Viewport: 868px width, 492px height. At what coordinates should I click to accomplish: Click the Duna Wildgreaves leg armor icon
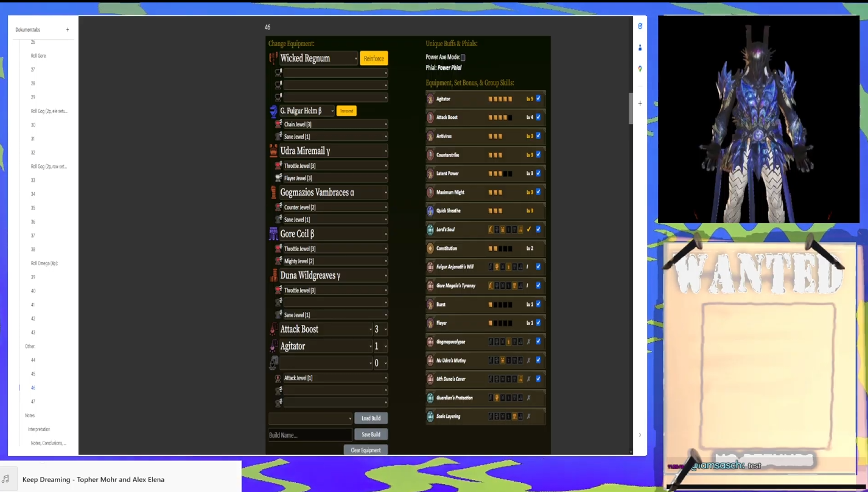tap(273, 275)
